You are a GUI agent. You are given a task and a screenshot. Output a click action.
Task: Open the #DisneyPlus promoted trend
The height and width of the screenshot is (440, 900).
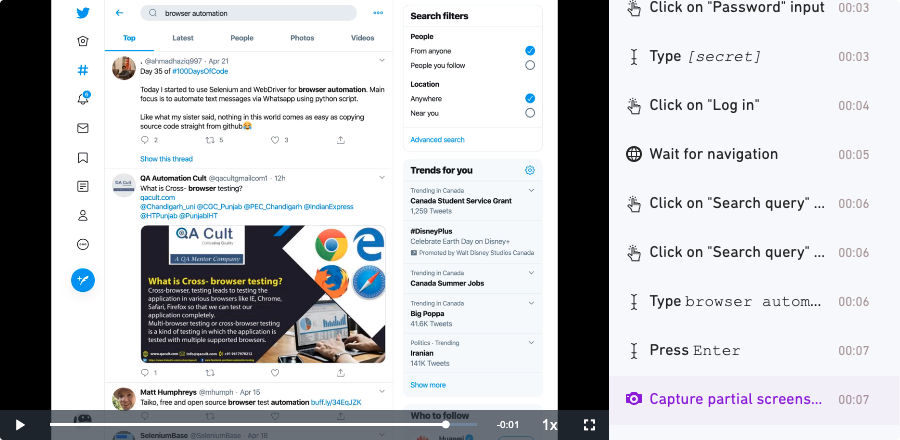(473, 242)
